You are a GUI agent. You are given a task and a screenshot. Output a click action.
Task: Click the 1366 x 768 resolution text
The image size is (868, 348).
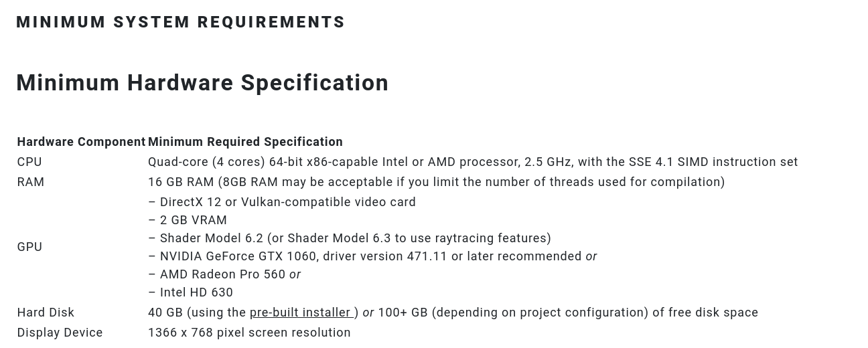tap(249, 333)
